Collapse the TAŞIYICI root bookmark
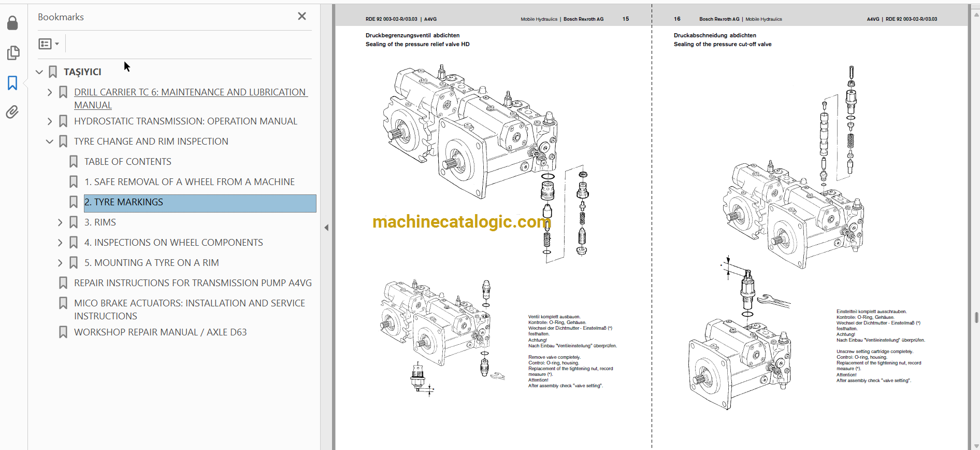This screenshot has height=450, width=980. [39, 72]
